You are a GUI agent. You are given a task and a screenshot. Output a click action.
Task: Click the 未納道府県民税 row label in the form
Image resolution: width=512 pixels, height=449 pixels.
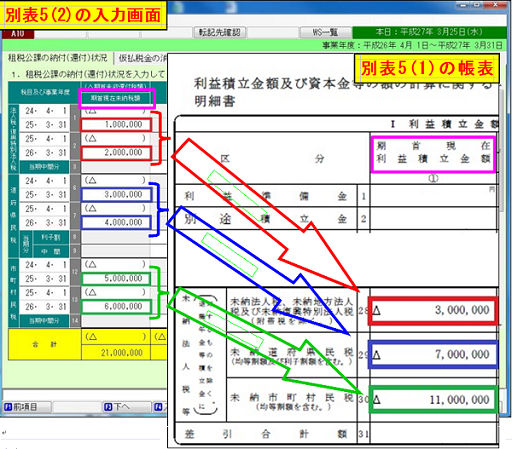point(291,356)
